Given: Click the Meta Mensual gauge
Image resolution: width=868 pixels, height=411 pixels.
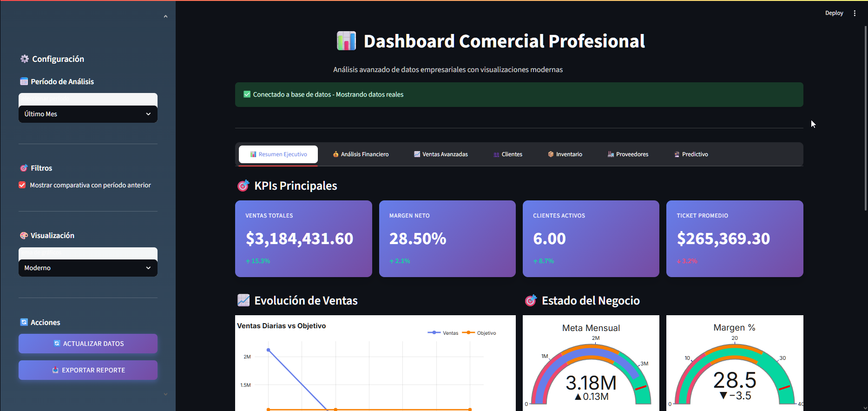Looking at the screenshot, I should (591, 372).
